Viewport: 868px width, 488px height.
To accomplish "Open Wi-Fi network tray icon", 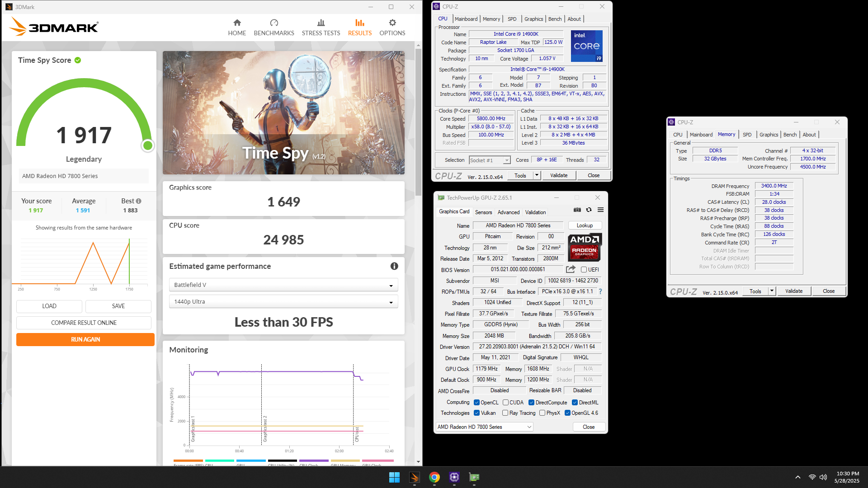I will (812, 477).
